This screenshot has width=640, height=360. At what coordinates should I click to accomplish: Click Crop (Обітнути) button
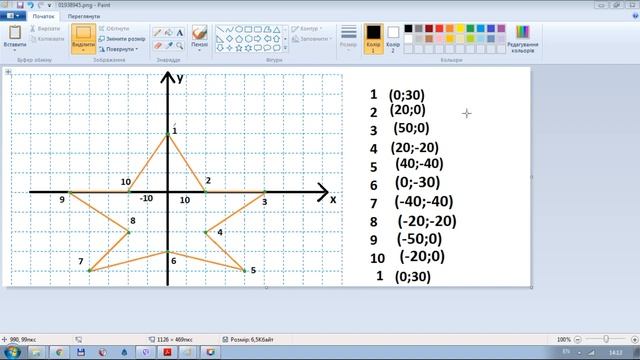(x=114, y=29)
